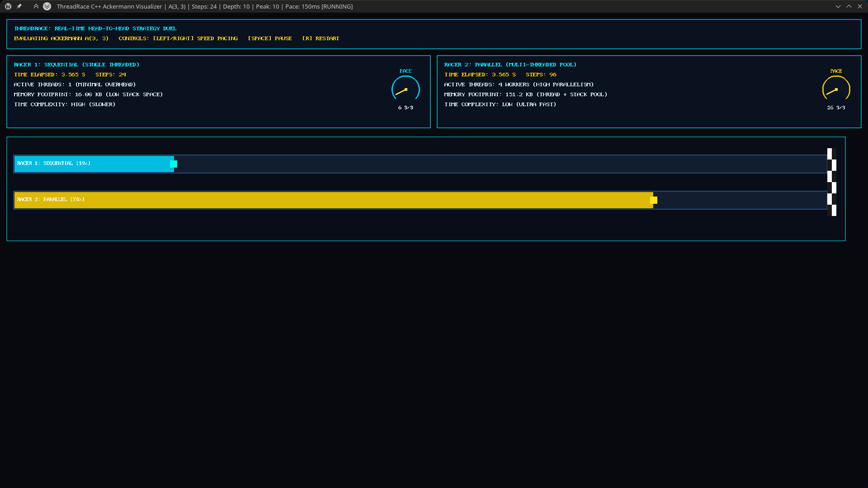Image resolution: width=868 pixels, height=488 pixels.
Task: Click TIME COMPLEXITY: LOW (ULTRA FAST) line
Action: pos(500,104)
